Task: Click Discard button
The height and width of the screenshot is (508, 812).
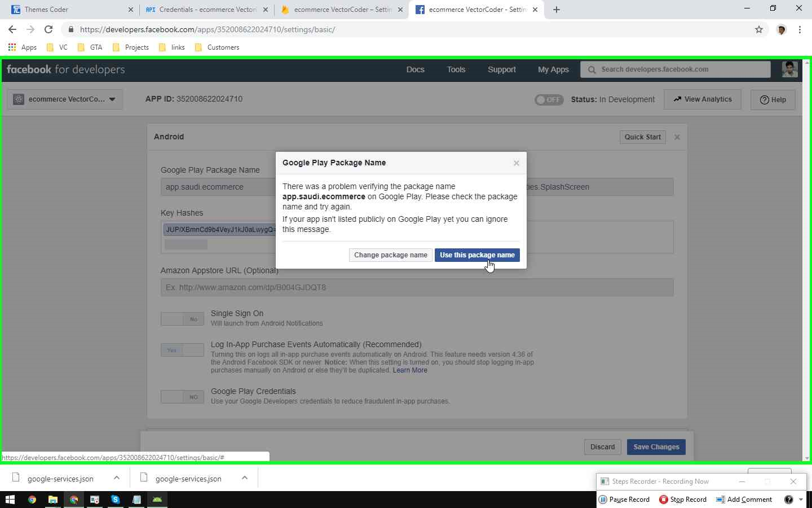Action: coord(602,447)
